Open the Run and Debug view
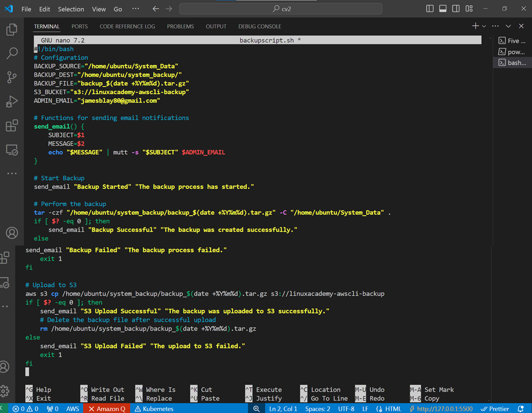The image size is (532, 413). pyautogui.click(x=12, y=101)
